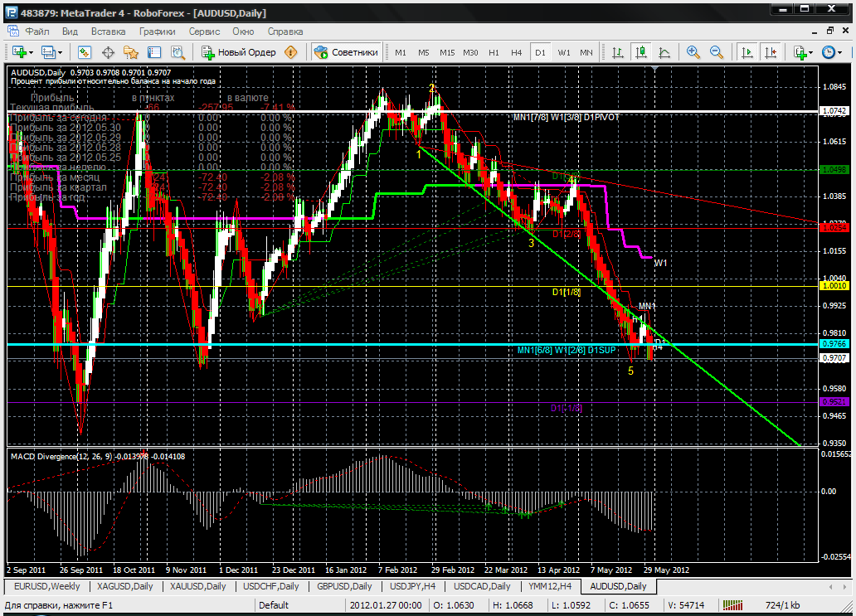Expand the indicators dropdown arrow
Screen dimensions: 856x616
coord(810,53)
